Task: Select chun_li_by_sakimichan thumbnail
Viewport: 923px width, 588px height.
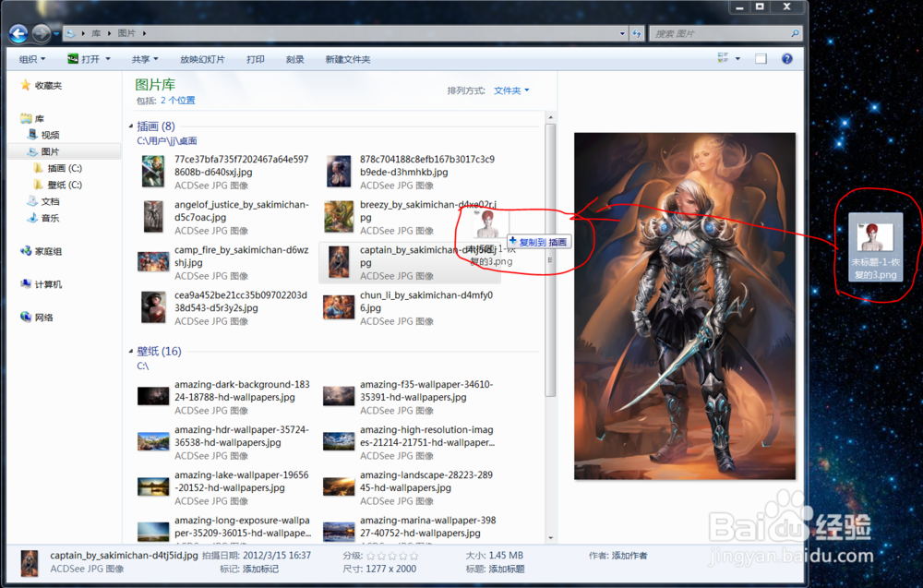Action: pos(339,306)
